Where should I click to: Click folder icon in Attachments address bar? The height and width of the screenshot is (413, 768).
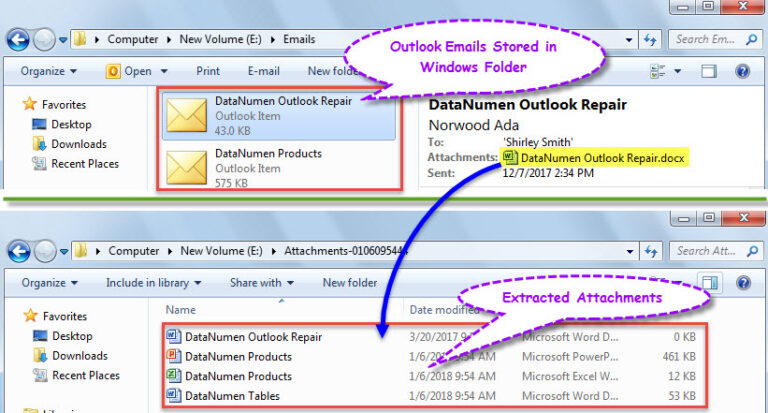click(81, 251)
